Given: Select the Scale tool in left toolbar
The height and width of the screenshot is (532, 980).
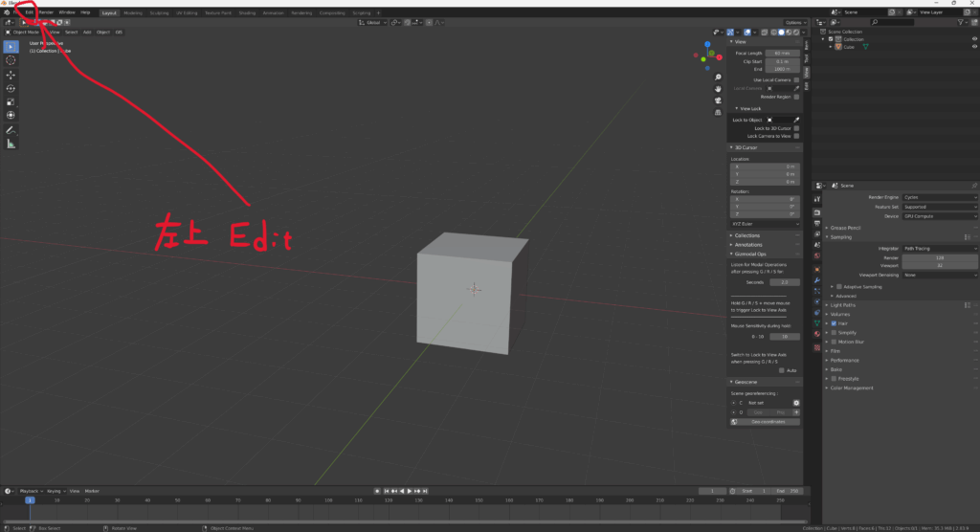Looking at the screenshot, I should point(11,101).
